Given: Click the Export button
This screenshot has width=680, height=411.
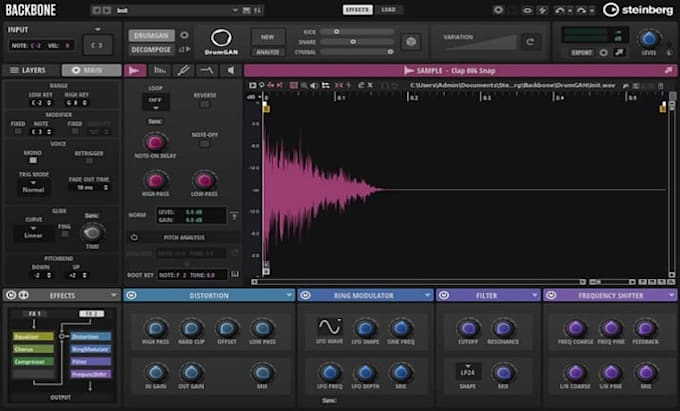Looking at the screenshot, I should point(582,52).
